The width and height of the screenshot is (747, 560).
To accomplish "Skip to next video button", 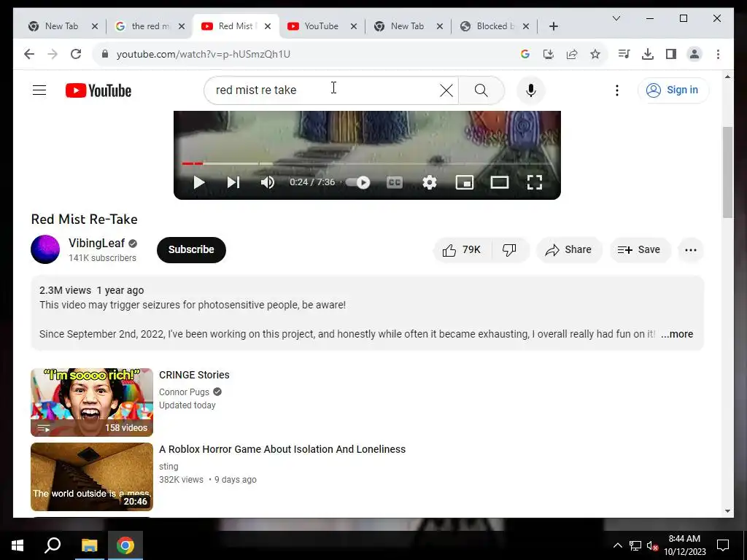I will tap(233, 182).
